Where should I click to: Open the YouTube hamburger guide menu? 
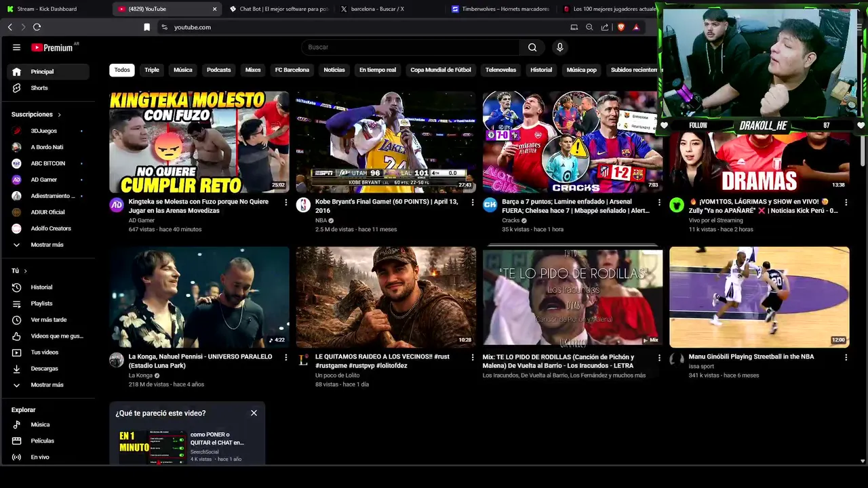point(16,47)
